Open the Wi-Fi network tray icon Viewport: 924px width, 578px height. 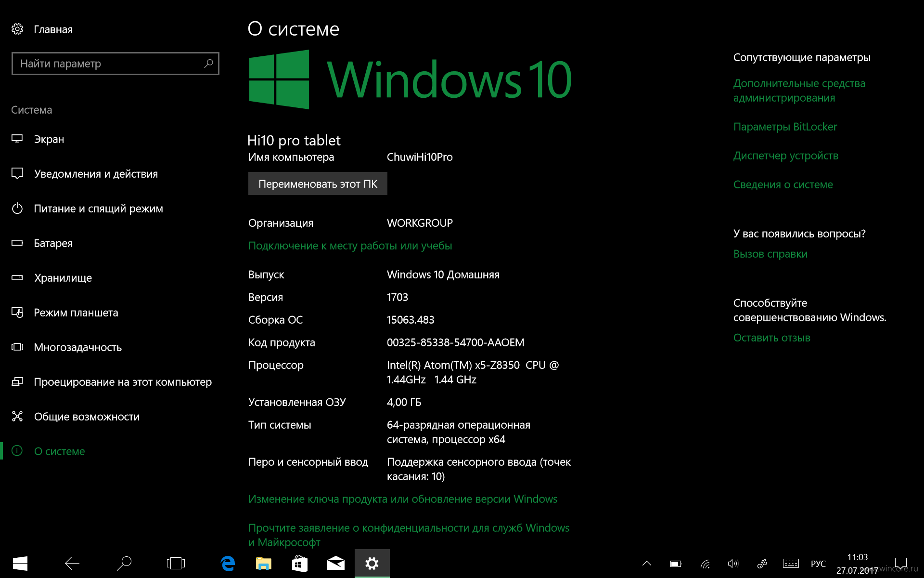click(x=705, y=564)
